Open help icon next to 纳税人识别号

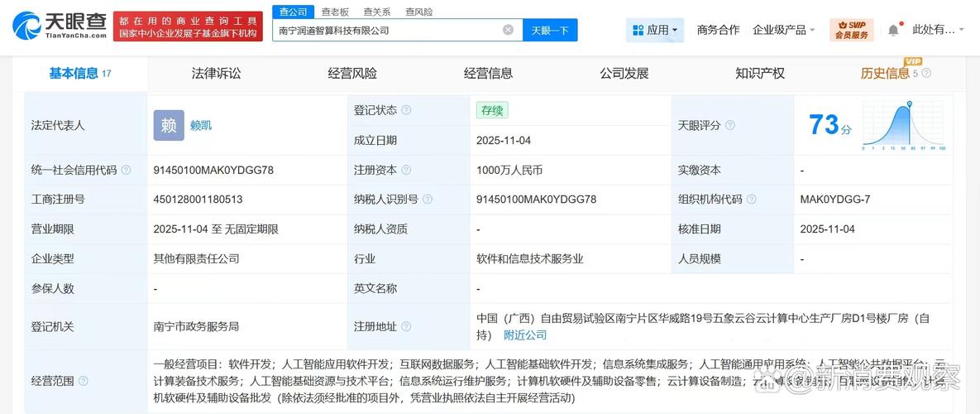(428, 200)
